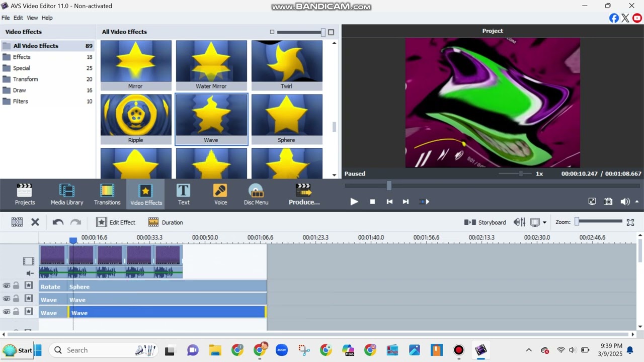644x362 pixels.
Task: Select the Sphere effect thumbnail
Action: coord(287,119)
